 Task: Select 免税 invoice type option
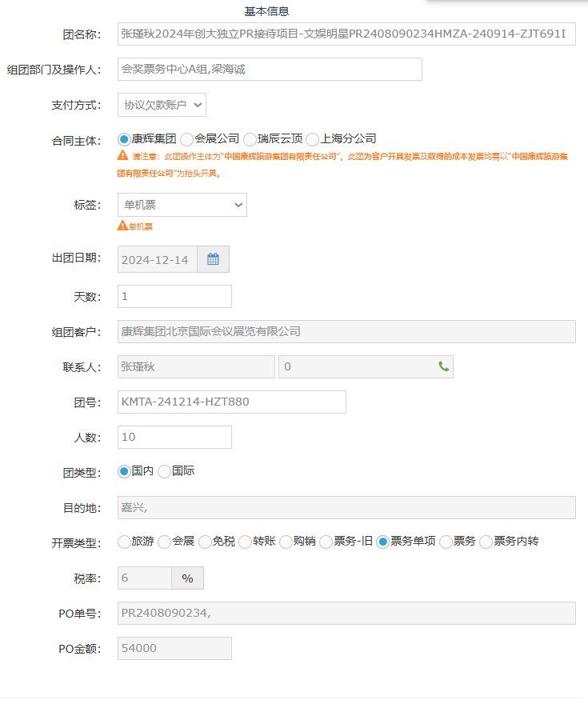click(206, 542)
